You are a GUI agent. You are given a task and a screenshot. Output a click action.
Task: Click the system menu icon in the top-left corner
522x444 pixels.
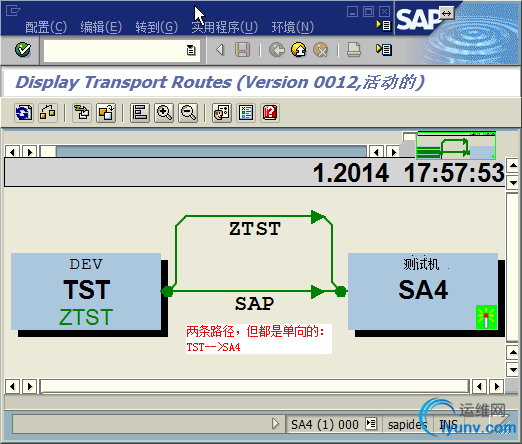click(x=13, y=11)
